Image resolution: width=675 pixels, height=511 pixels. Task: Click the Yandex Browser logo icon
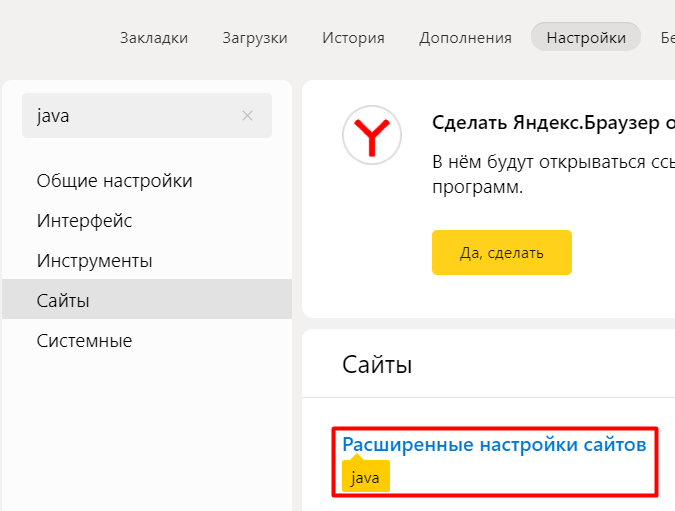coord(372,135)
